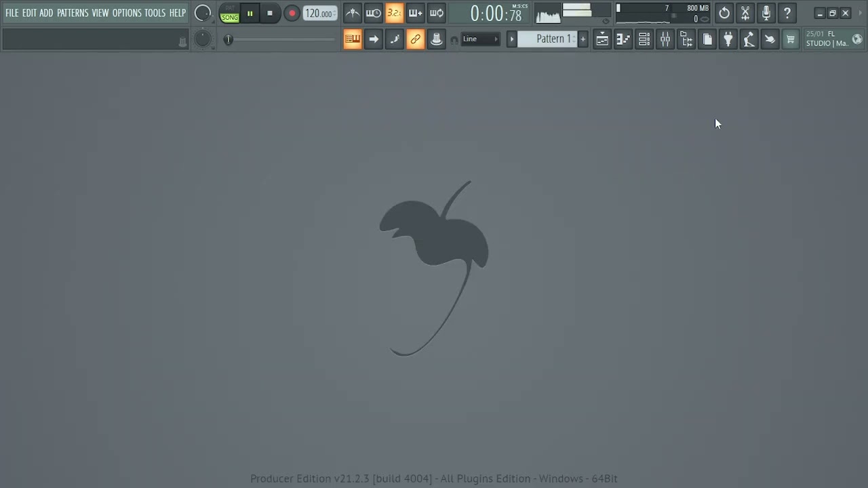Screen dimensions: 868x488
Task: Click the online news globe icon
Action: click(x=857, y=39)
